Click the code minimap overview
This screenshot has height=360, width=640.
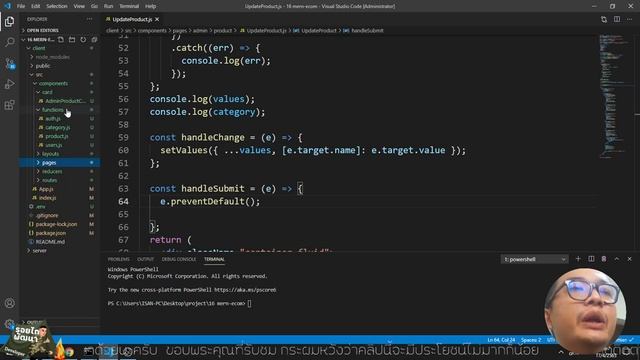click(616, 96)
